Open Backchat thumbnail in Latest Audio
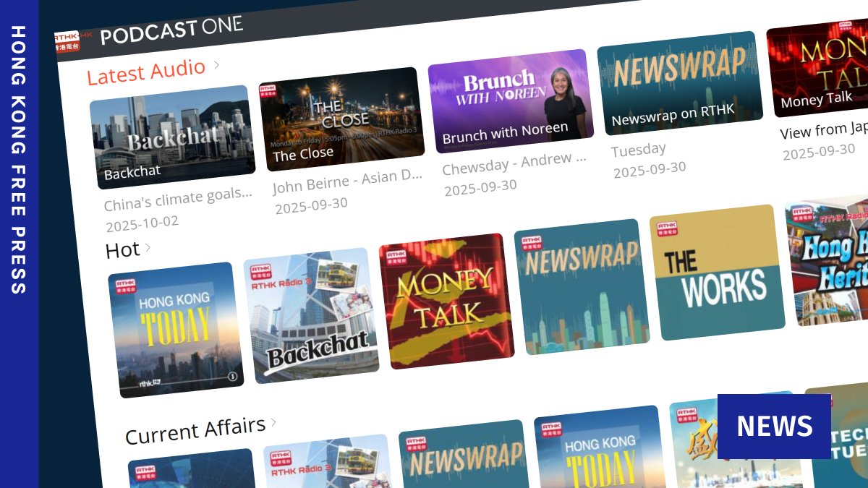Viewport: 868px width, 488px height. [171, 137]
